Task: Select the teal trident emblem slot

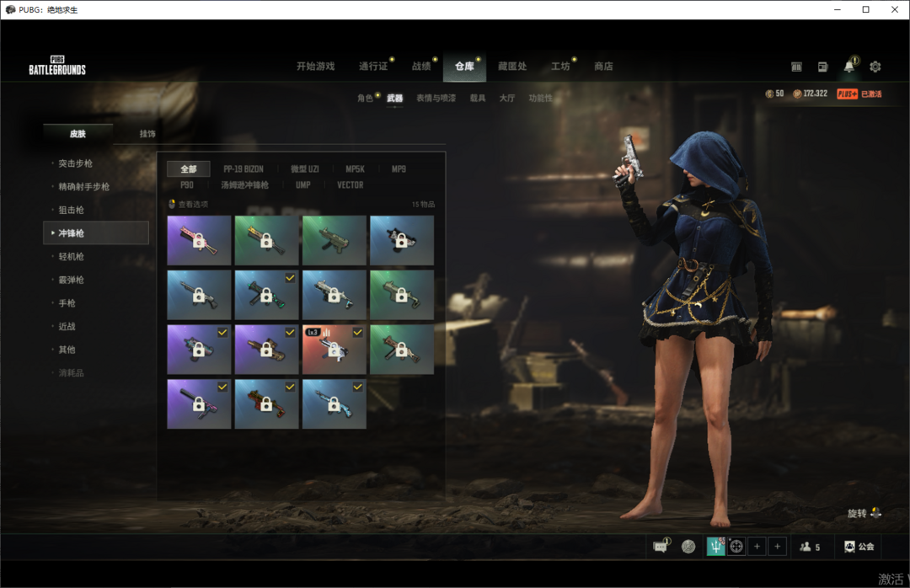Action: [x=715, y=546]
